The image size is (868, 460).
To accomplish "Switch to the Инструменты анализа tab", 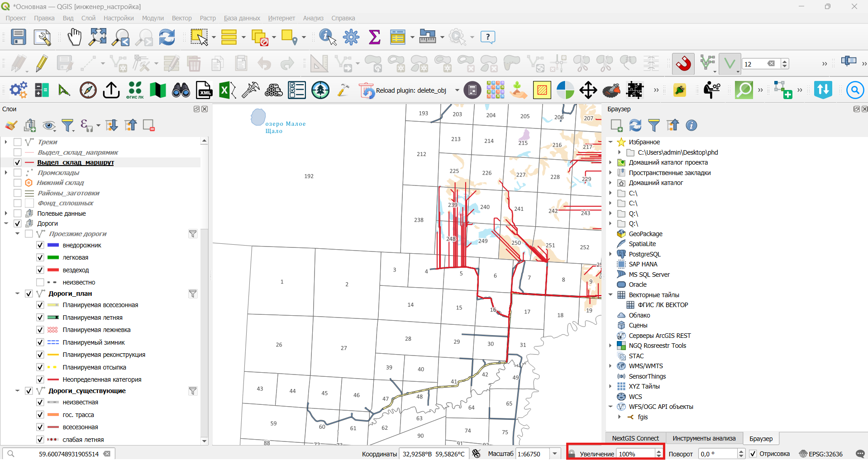I will pos(704,438).
